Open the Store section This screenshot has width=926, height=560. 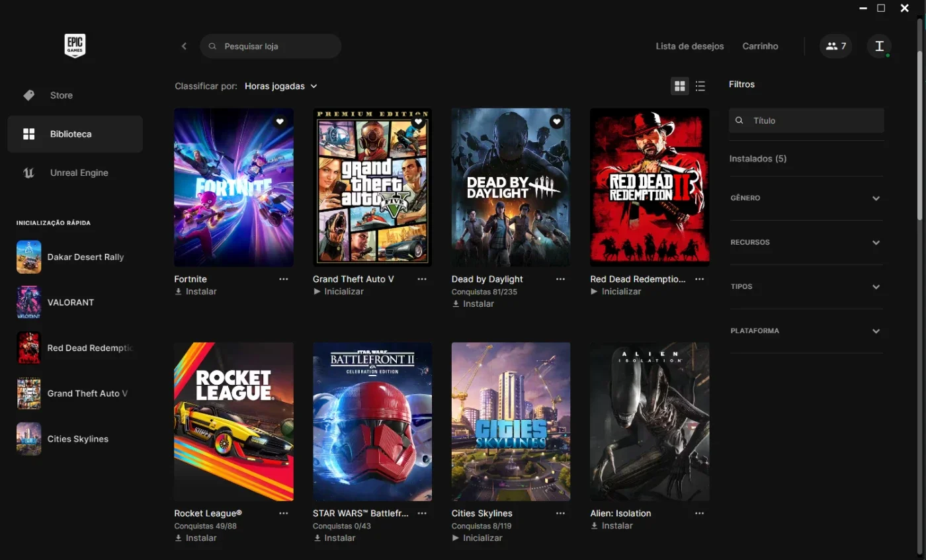click(x=75, y=95)
